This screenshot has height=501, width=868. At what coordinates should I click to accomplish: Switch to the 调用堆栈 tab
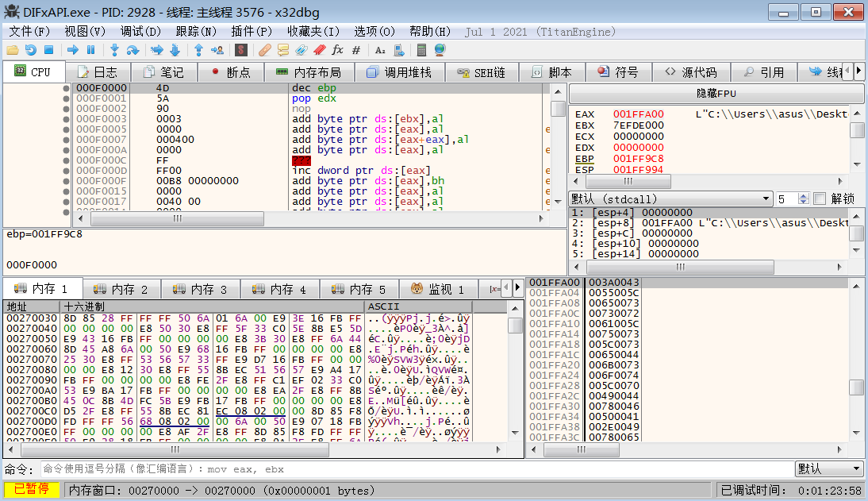click(399, 72)
